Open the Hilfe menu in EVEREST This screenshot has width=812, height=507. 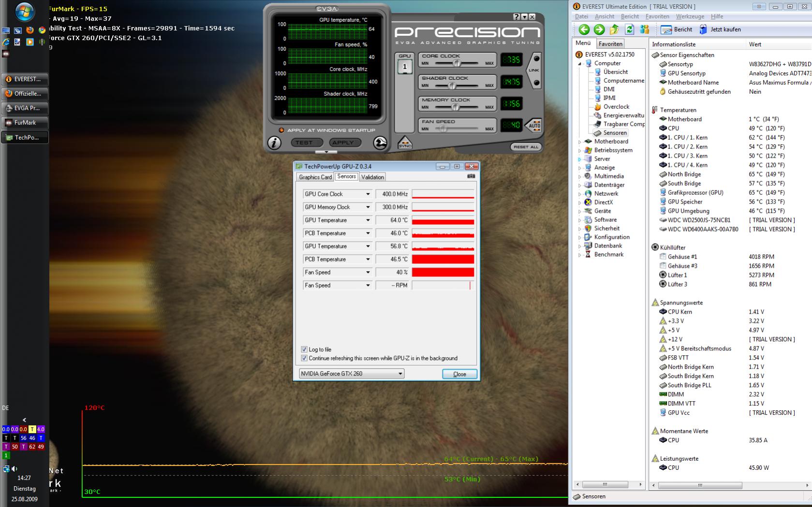point(717,16)
